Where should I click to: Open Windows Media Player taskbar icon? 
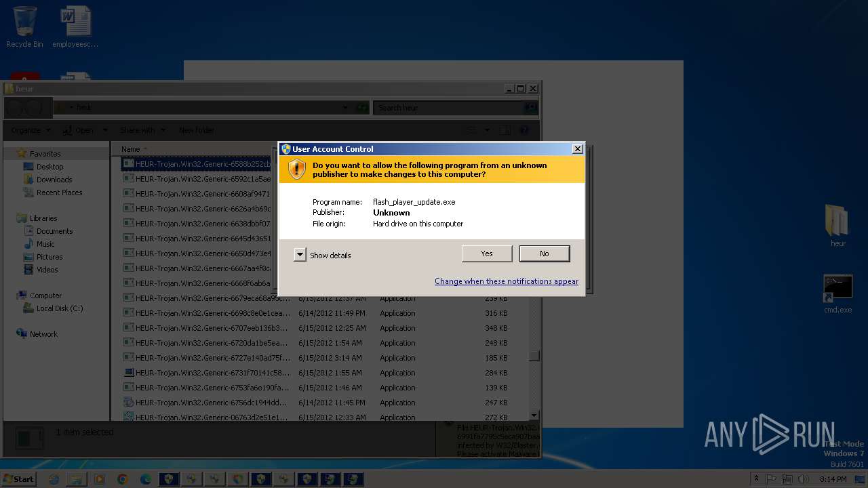click(100, 479)
